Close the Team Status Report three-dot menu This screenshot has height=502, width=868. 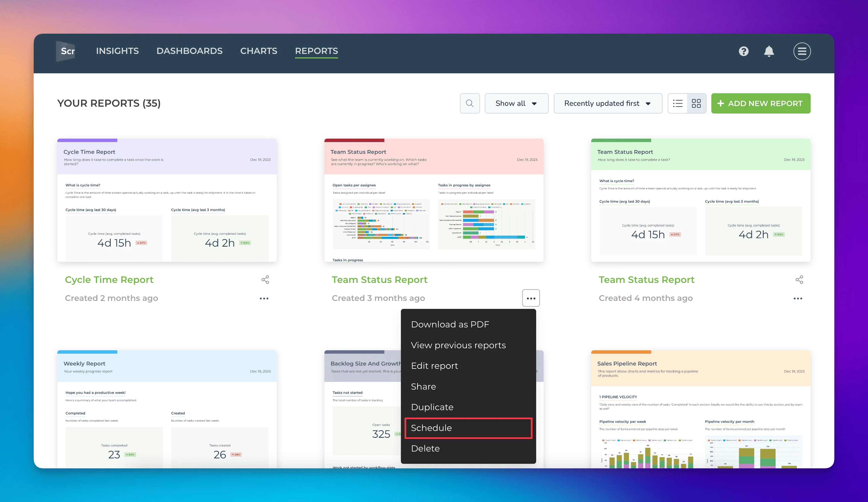(531, 298)
